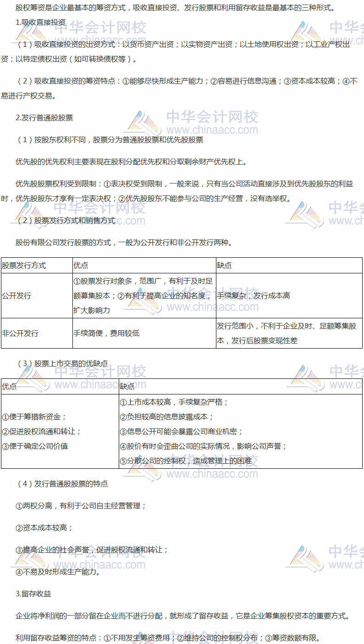Click the line "①上市成本较高，手续复杂严格"
Viewport: 364px width, 644px height.
pyautogui.click(x=174, y=402)
